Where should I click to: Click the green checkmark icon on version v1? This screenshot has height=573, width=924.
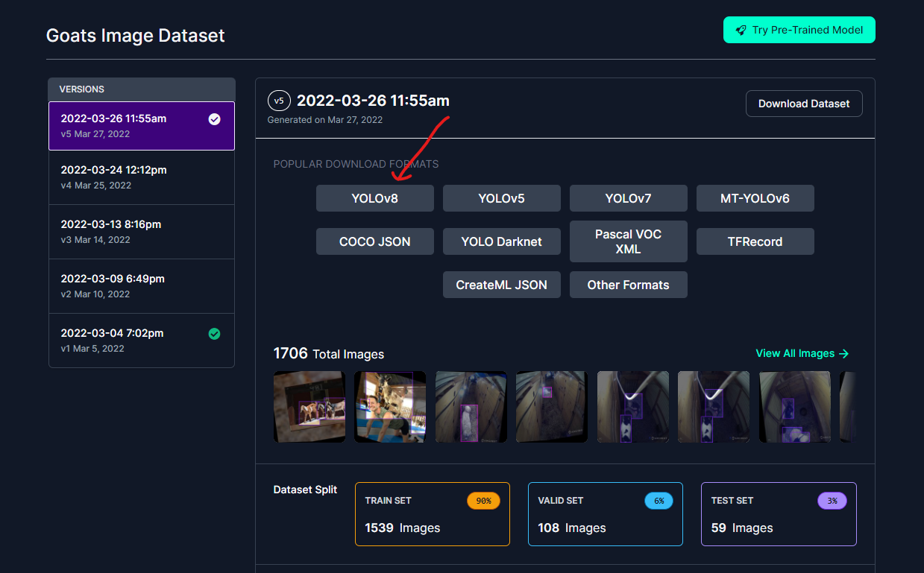pyautogui.click(x=214, y=334)
